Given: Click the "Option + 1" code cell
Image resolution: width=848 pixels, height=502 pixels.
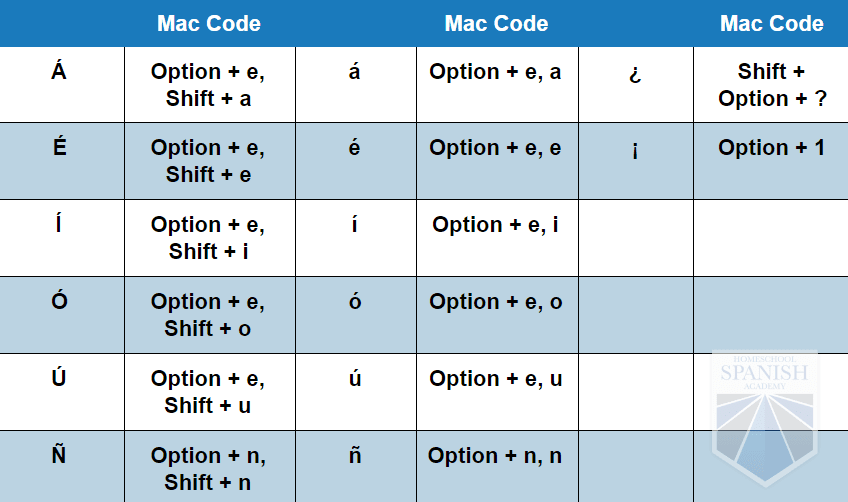Looking at the screenshot, I should click(771, 148).
